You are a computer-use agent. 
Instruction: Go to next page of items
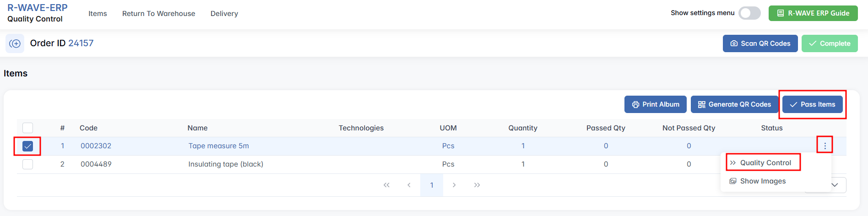pos(454,185)
